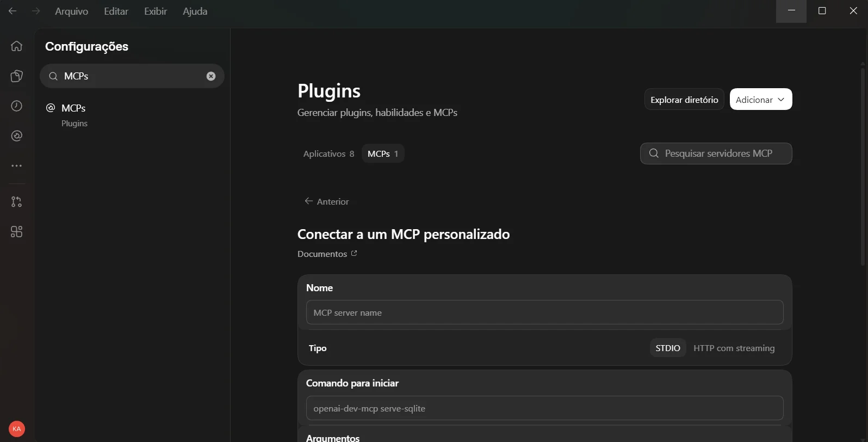Image resolution: width=868 pixels, height=442 pixels.
Task: Open the stacked pages library icon
Action: 17,76
